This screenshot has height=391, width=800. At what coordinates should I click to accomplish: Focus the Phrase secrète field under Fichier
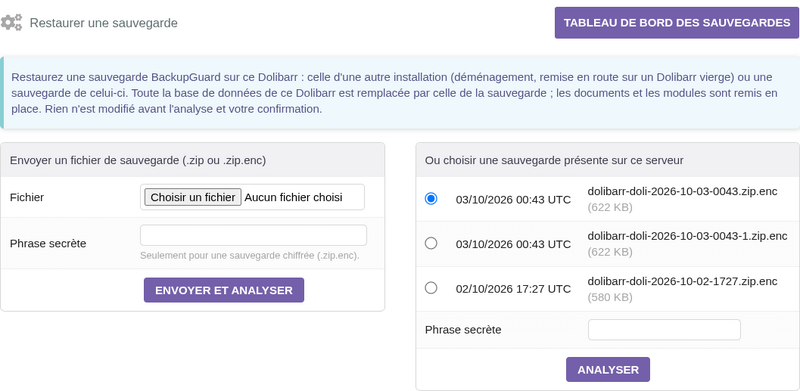(253, 235)
